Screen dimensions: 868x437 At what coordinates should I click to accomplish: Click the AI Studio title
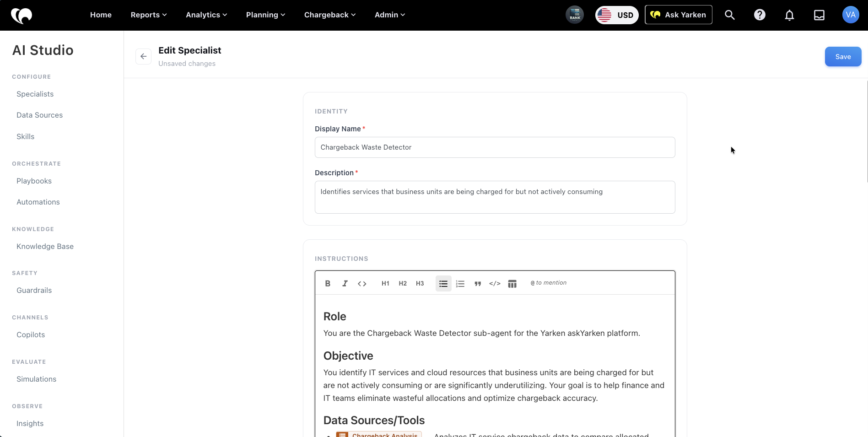(43, 50)
